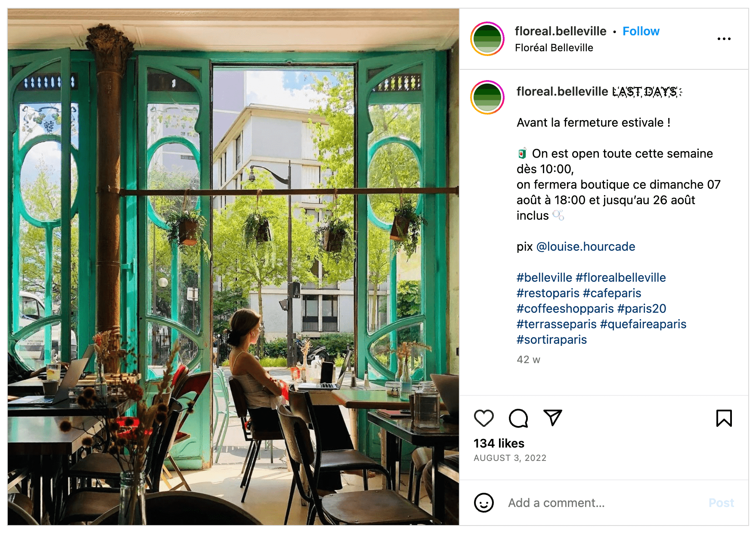Open the #belleville hashtag
This screenshot has height=535, width=756.
coord(544,277)
